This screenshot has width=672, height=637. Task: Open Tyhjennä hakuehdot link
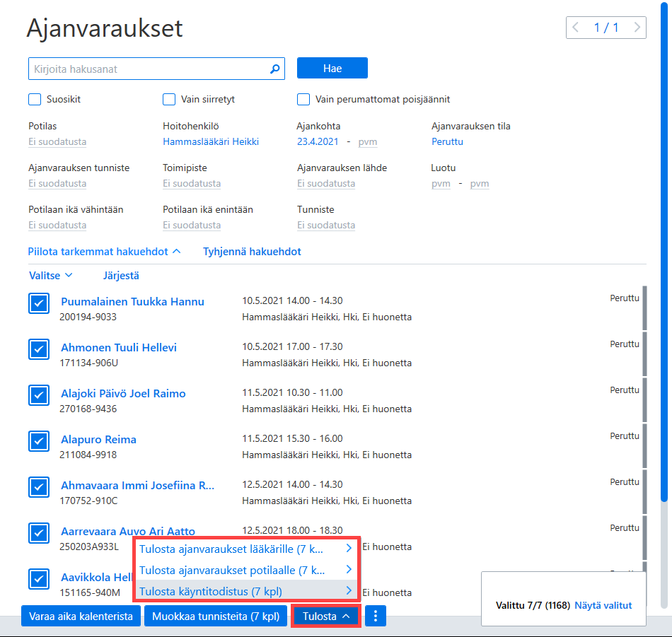252,252
